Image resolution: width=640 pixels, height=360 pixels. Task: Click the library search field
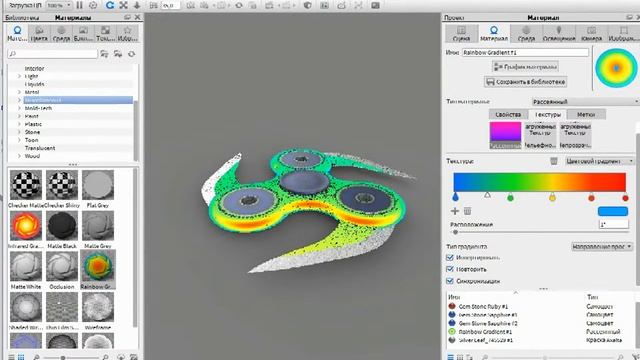[x=52, y=54]
